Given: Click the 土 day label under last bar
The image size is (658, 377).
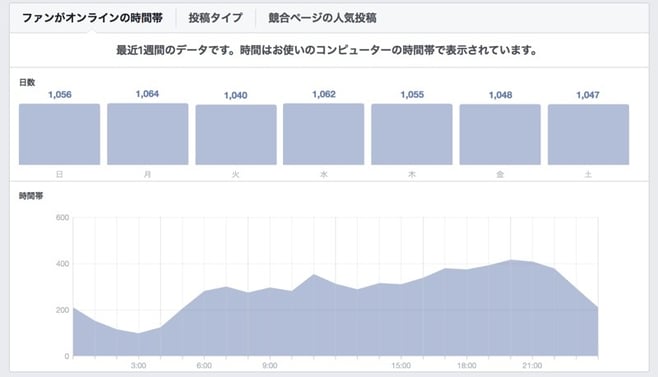Looking at the screenshot, I should click(x=588, y=174).
